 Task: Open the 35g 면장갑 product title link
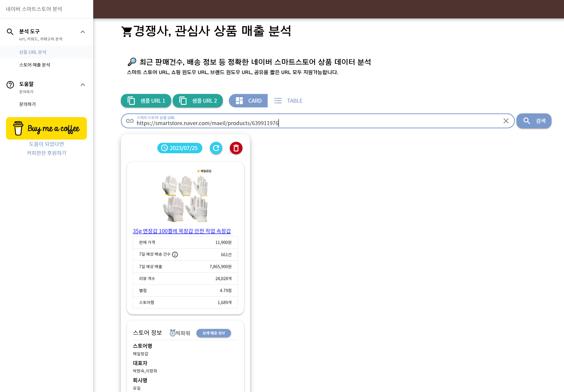click(182, 231)
